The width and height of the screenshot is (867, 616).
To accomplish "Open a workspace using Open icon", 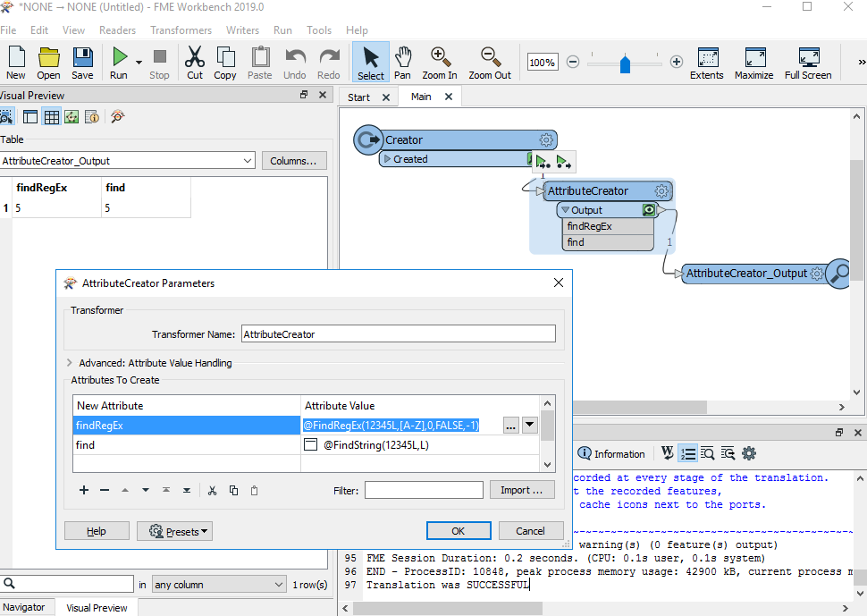I will point(48,63).
